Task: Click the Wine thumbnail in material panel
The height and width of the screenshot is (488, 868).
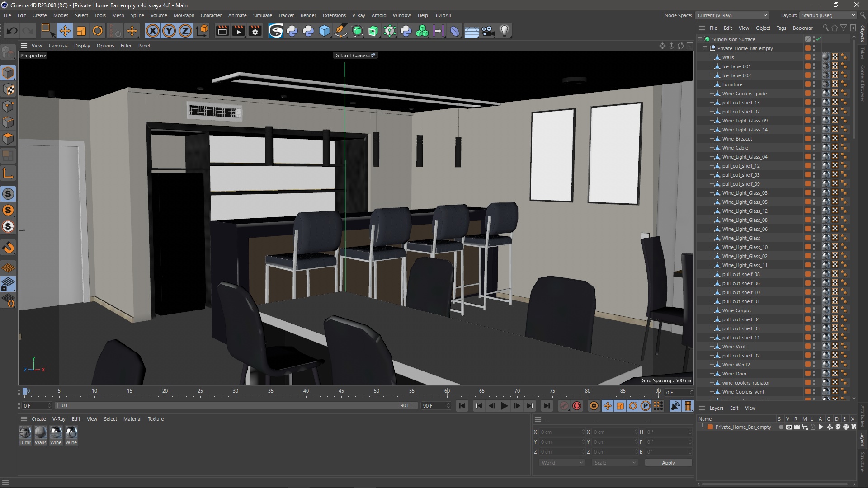Action: 56,432
